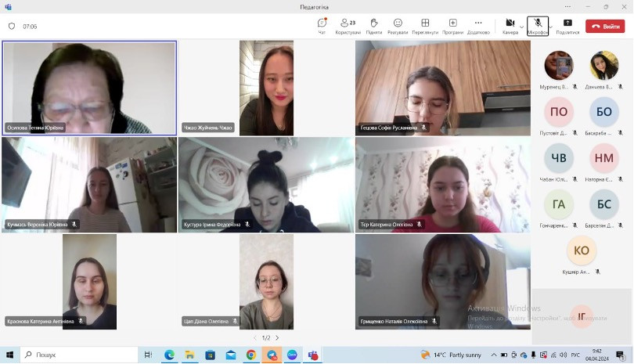The height and width of the screenshot is (364, 634).
Task: Open File Explorer from the taskbar
Action: click(x=189, y=355)
